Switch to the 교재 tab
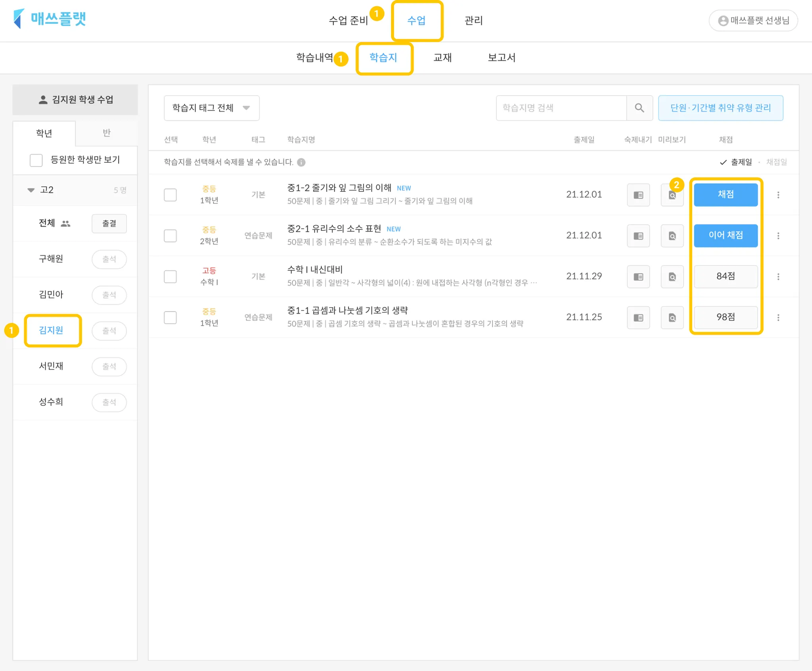812x671 pixels. click(x=442, y=58)
